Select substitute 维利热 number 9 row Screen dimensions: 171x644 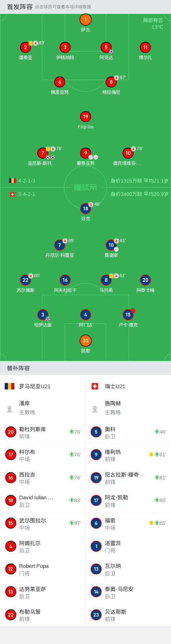(x=128, y=455)
